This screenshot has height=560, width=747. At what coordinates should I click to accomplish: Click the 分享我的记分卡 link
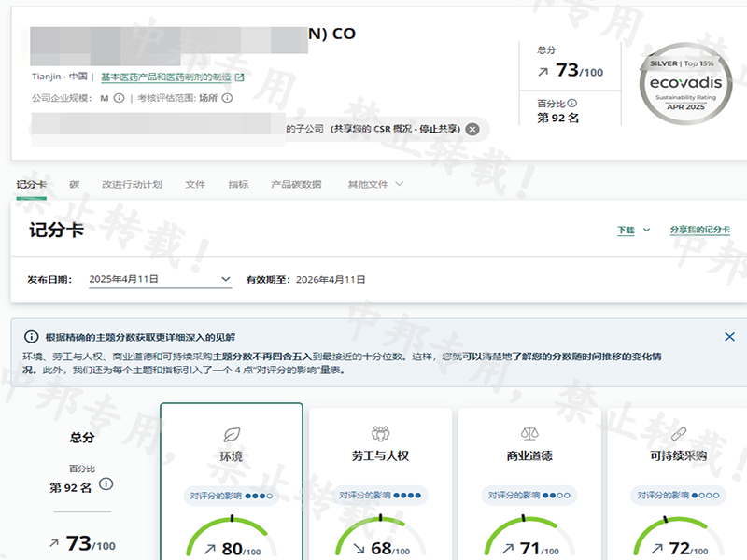pyautogui.click(x=699, y=230)
